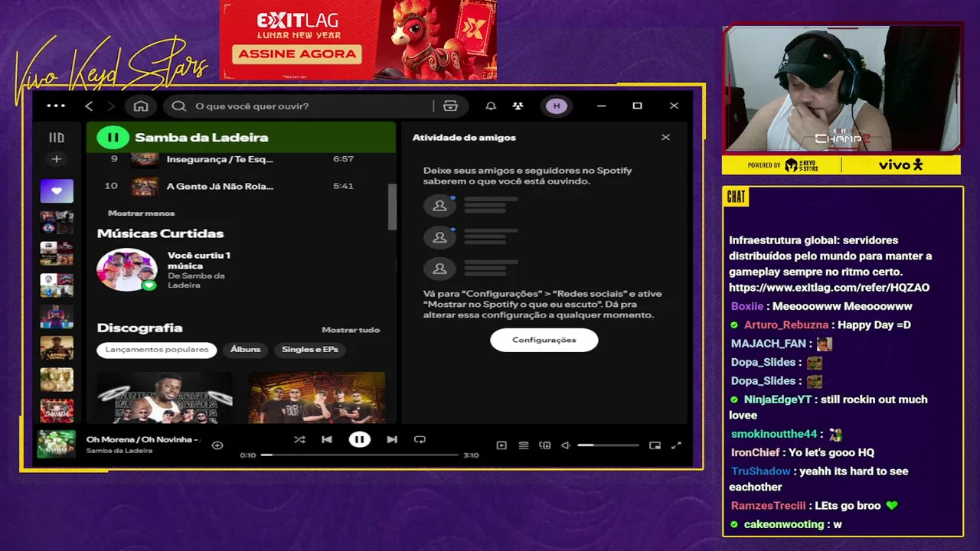Expand the Your Library sidebar icon
This screenshot has width=980, height=551.
click(57, 138)
